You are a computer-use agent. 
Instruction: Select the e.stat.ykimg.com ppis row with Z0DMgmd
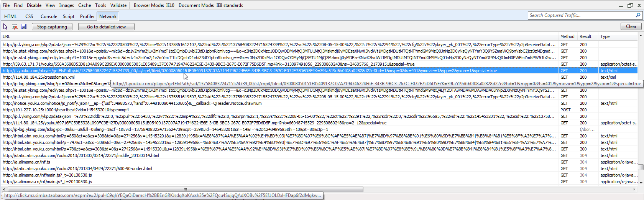coord(319,51)
